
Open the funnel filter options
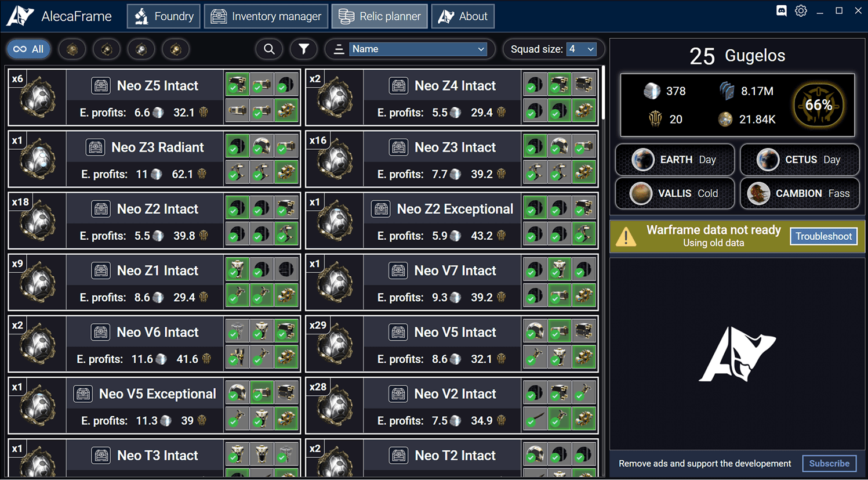click(303, 49)
